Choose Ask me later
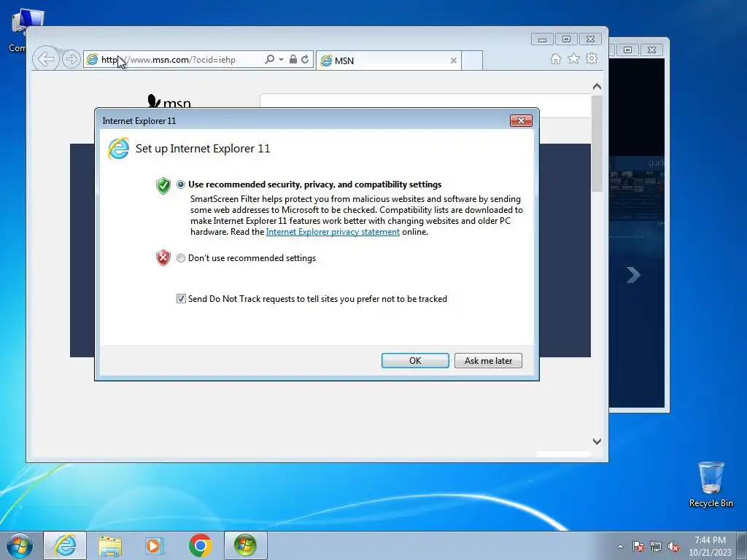747x560 pixels. tap(488, 360)
